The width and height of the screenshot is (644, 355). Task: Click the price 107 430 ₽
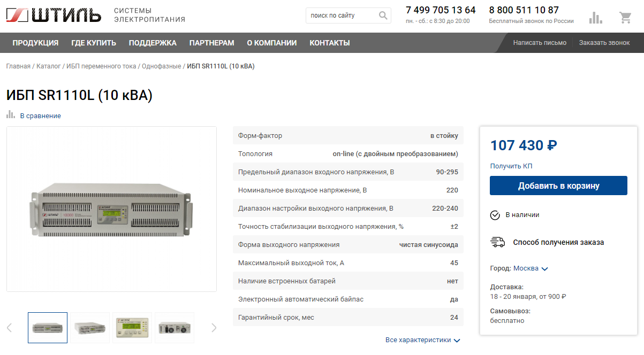524,145
